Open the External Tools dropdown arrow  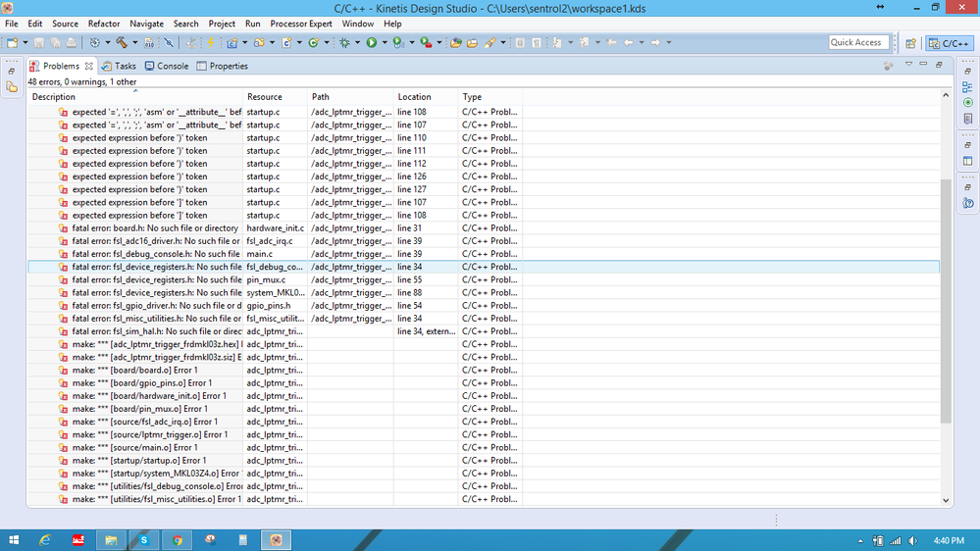(438, 42)
